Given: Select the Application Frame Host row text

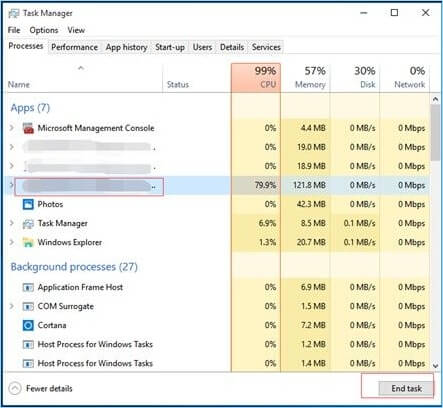Looking at the screenshot, I should [80, 287].
